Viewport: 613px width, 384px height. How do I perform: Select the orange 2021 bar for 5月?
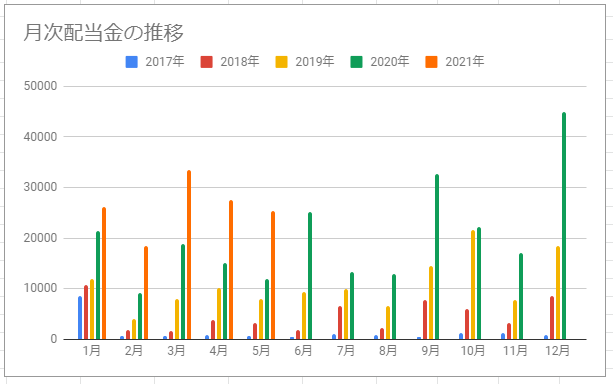pyautogui.click(x=273, y=275)
